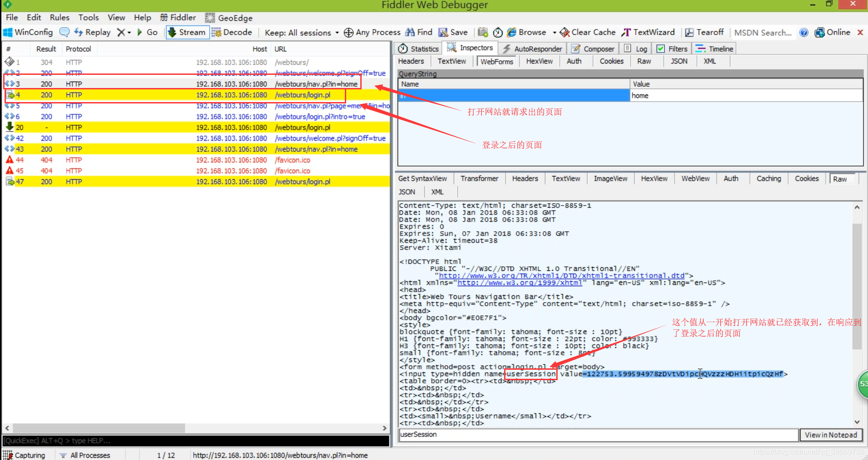Select the request Cookies tab

(612, 61)
